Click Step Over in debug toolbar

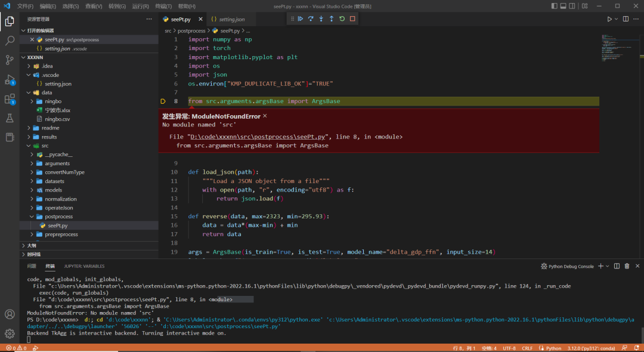point(311,19)
